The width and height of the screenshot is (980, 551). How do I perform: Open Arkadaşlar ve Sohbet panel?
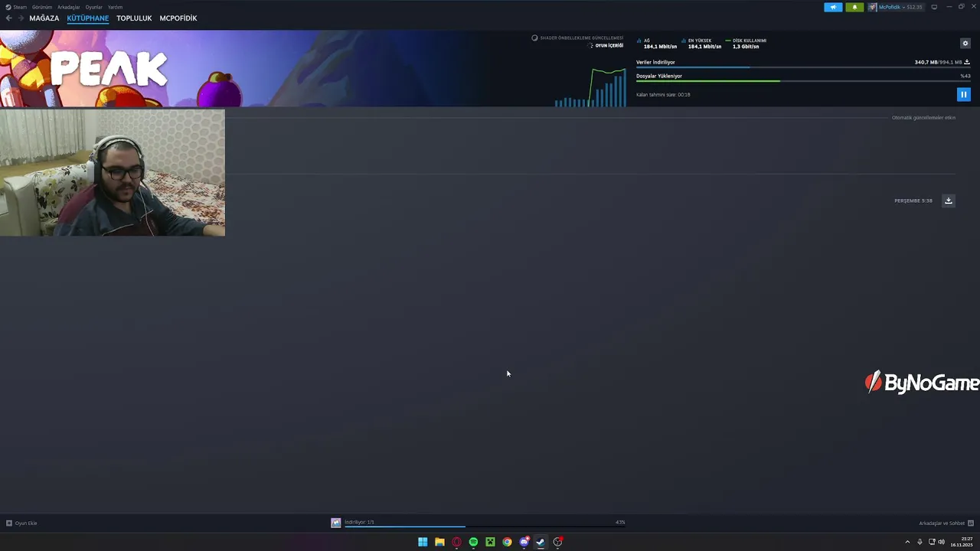[946, 523]
